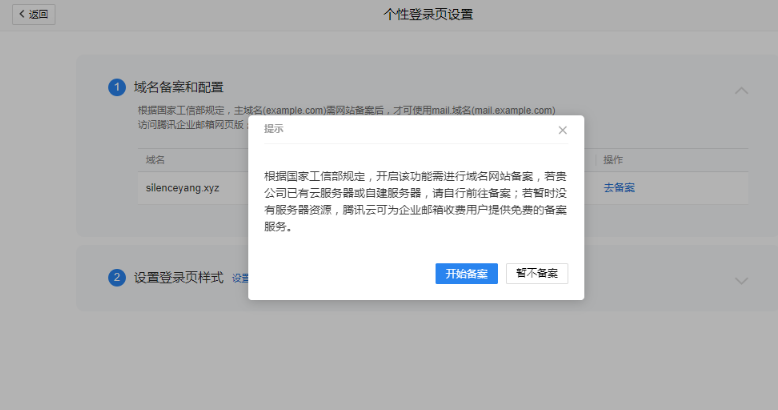
Task: Click the 域名 column header
Action: (x=155, y=160)
